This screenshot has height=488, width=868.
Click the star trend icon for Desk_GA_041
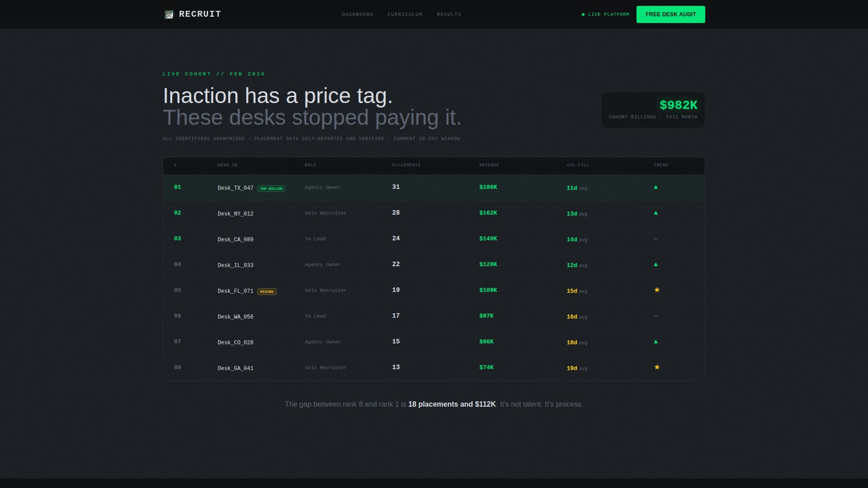pyautogui.click(x=657, y=367)
